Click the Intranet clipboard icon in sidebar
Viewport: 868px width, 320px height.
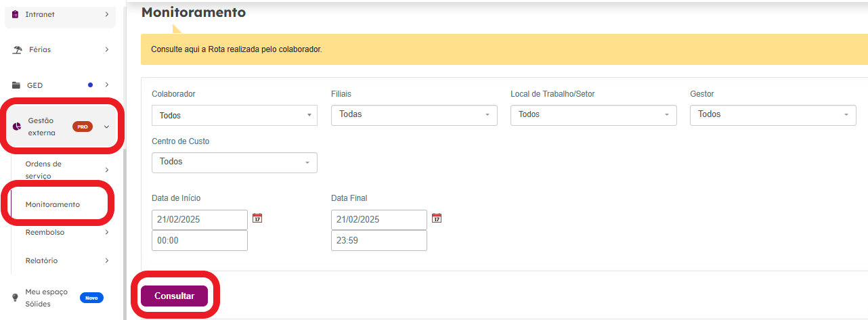coord(16,14)
